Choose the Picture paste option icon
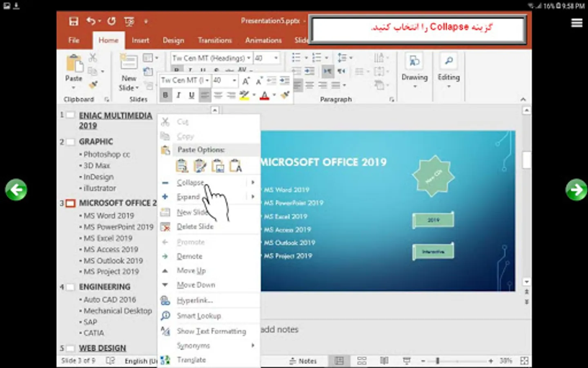The height and width of the screenshot is (368, 588). click(218, 166)
